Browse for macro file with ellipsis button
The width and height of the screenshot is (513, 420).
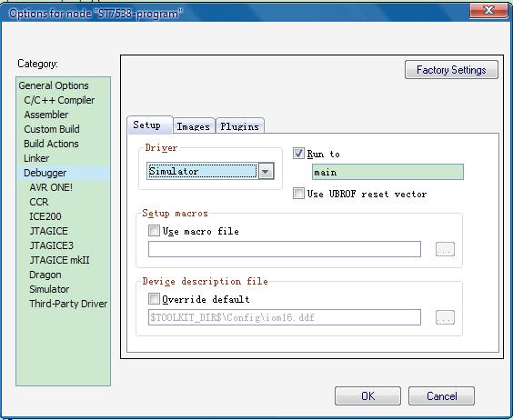445,249
